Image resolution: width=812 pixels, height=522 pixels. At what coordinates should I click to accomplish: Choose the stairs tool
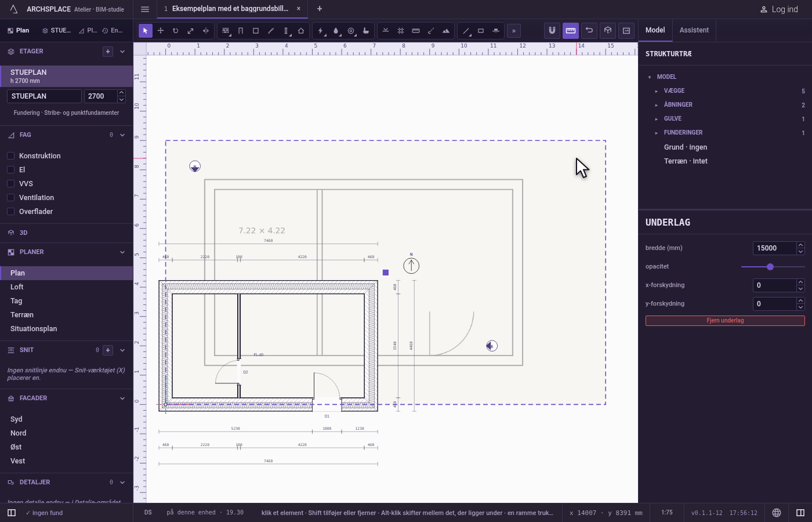click(271, 31)
